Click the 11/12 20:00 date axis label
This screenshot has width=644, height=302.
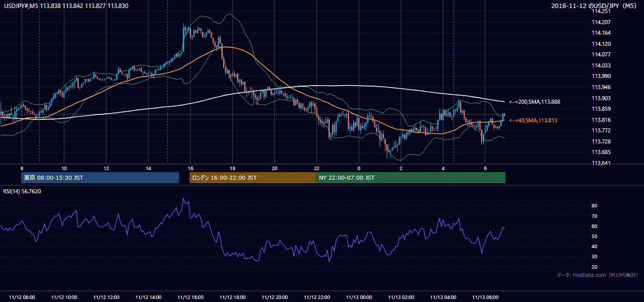click(x=275, y=297)
